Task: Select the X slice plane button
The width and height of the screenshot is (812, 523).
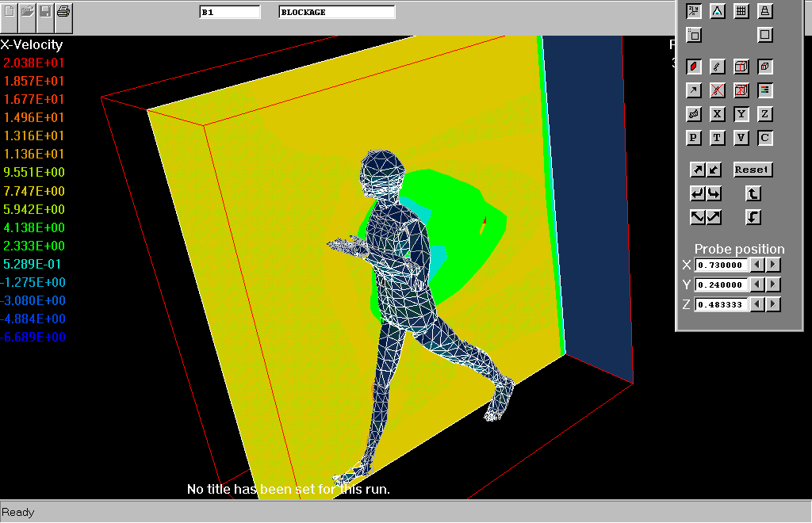Action: [718, 114]
